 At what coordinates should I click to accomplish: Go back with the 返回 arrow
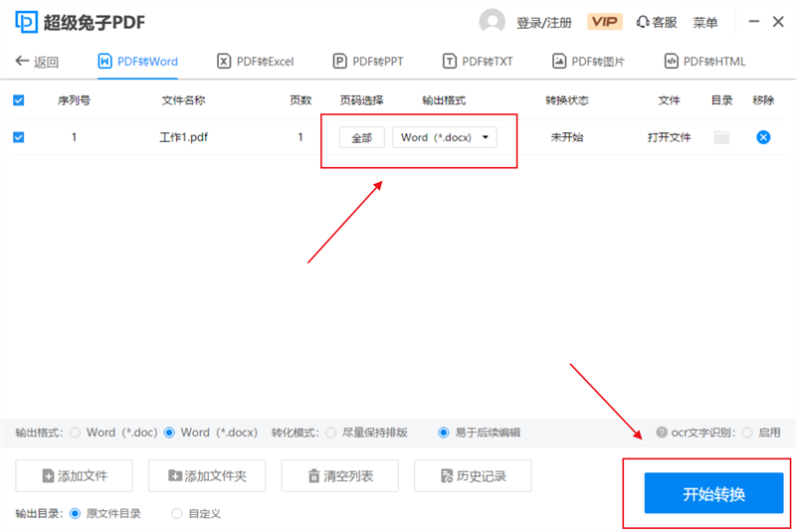pos(37,62)
